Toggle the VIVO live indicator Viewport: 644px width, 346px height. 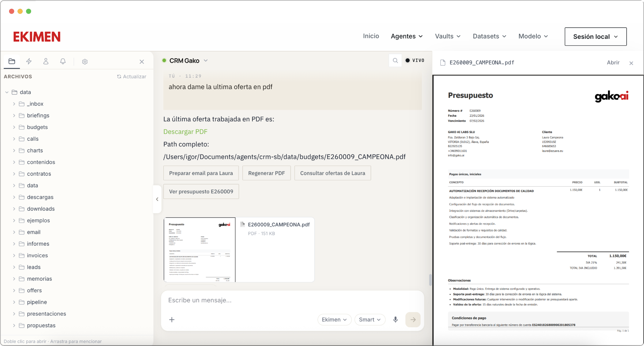[415, 60]
